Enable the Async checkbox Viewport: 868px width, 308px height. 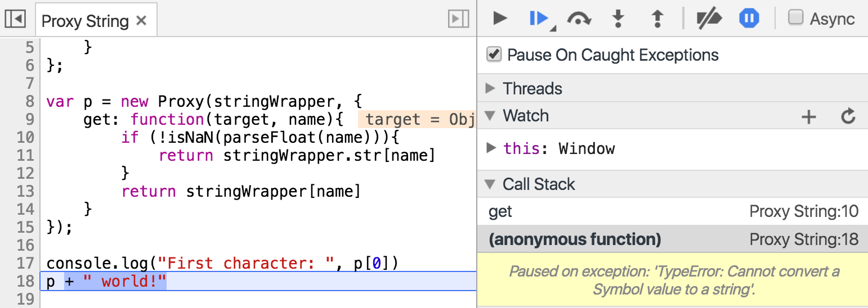coord(795,17)
